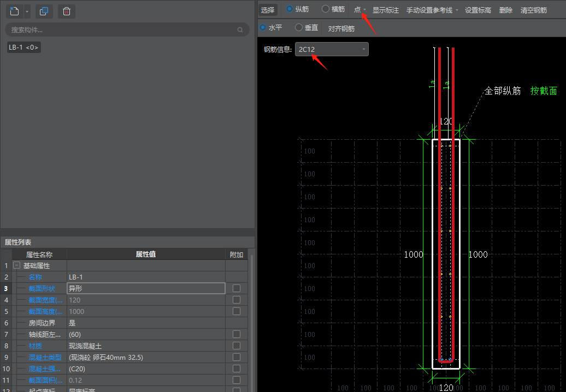Click the 截面面积 value 0.12

tap(146, 380)
